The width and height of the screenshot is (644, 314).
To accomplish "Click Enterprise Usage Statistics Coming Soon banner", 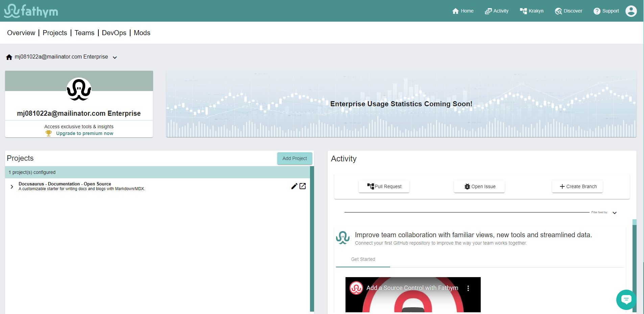I will [401, 104].
